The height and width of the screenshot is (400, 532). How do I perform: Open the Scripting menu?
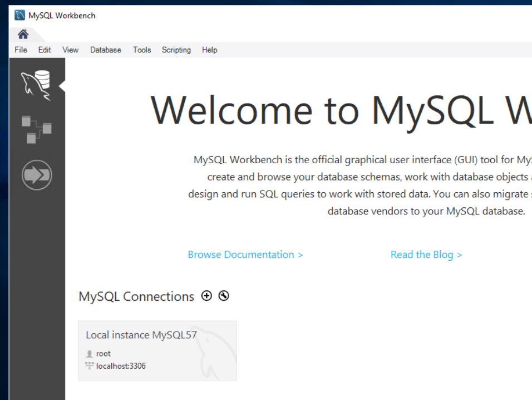pyautogui.click(x=176, y=50)
